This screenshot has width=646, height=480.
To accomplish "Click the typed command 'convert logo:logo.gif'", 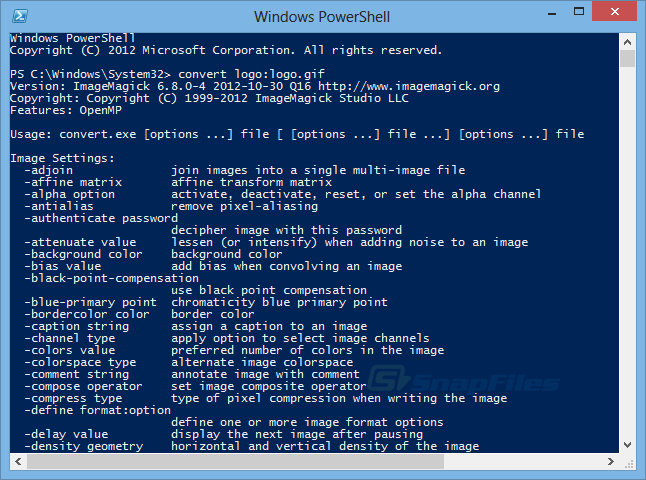I will click(254, 74).
